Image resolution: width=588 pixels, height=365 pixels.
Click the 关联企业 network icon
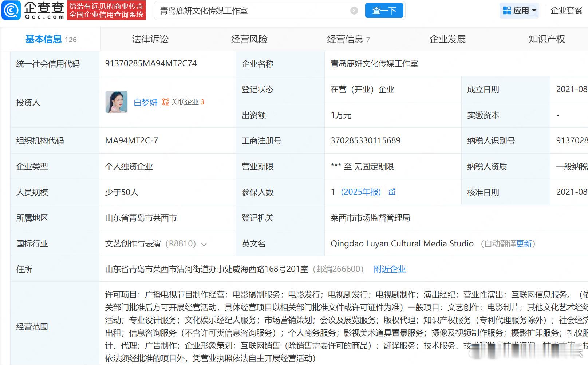tap(166, 102)
